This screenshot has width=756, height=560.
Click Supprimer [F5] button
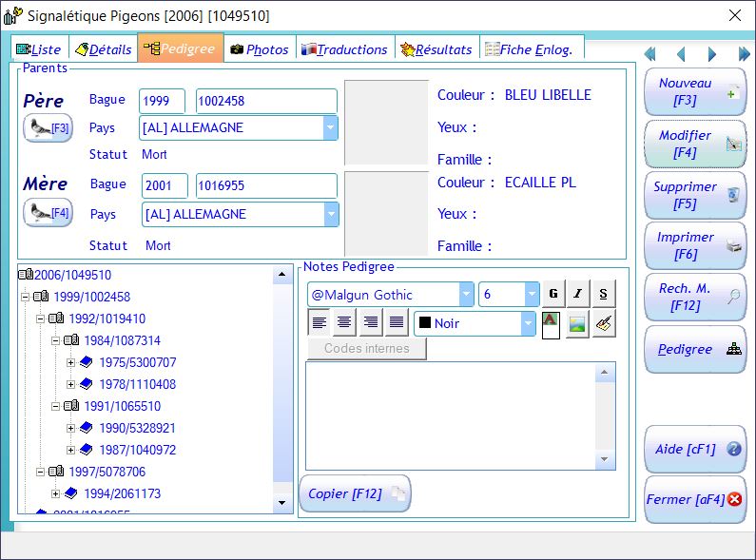[695, 195]
